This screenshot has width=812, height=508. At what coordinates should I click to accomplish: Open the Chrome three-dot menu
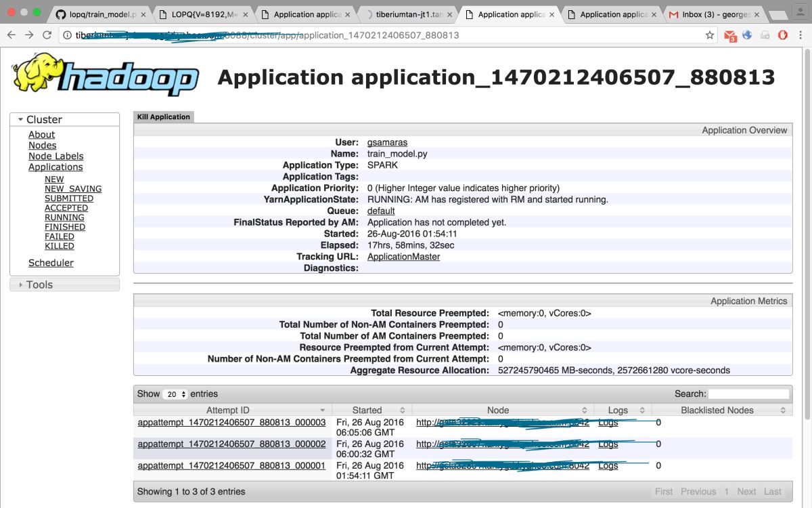(x=800, y=35)
